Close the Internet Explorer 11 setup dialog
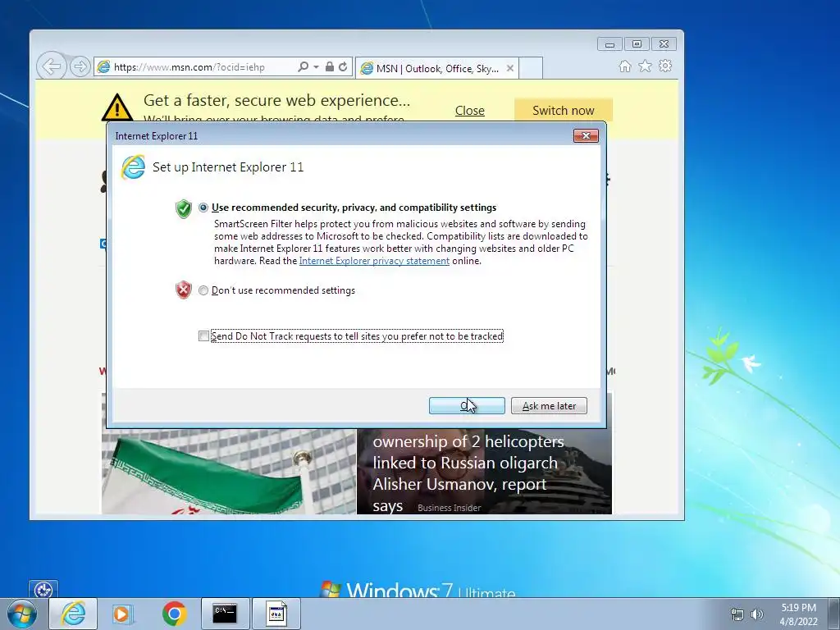The image size is (840, 630). click(586, 136)
